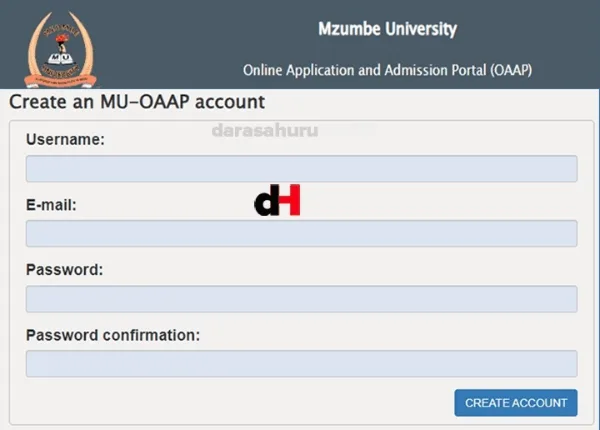Click the Mzumbe University crest logo
This screenshot has height=430, width=600.
coord(60,49)
